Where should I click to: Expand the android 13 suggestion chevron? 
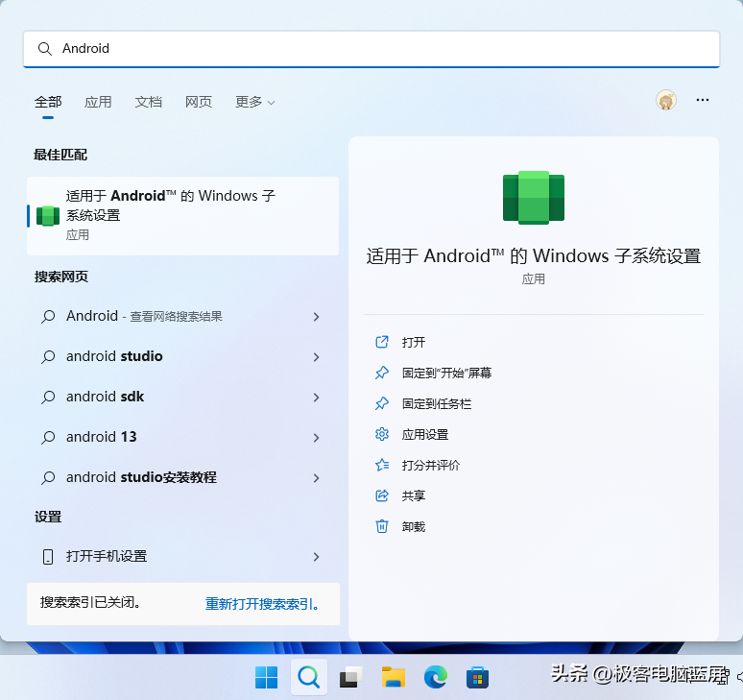[x=317, y=438]
